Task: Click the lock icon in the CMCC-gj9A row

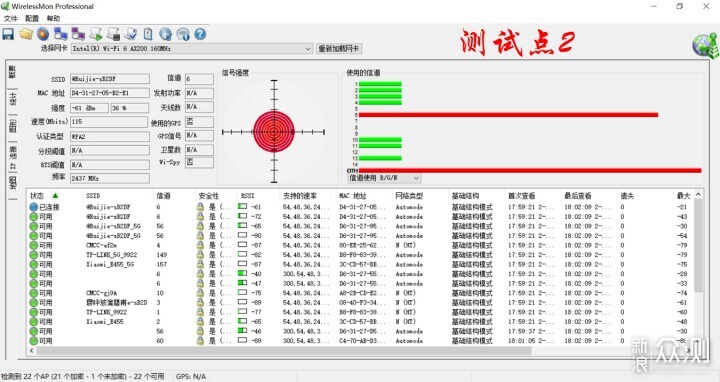Action: [x=200, y=293]
